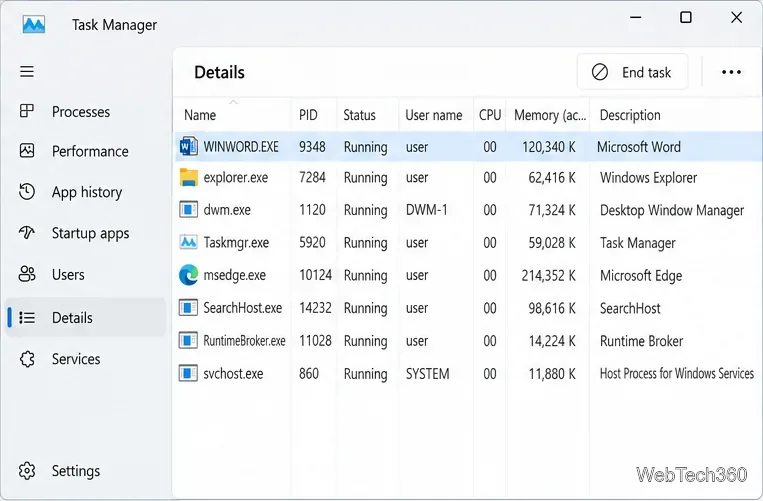Click the icon beside svchost.exe
The width and height of the screenshot is (763, 501).
tap(188, 373)
